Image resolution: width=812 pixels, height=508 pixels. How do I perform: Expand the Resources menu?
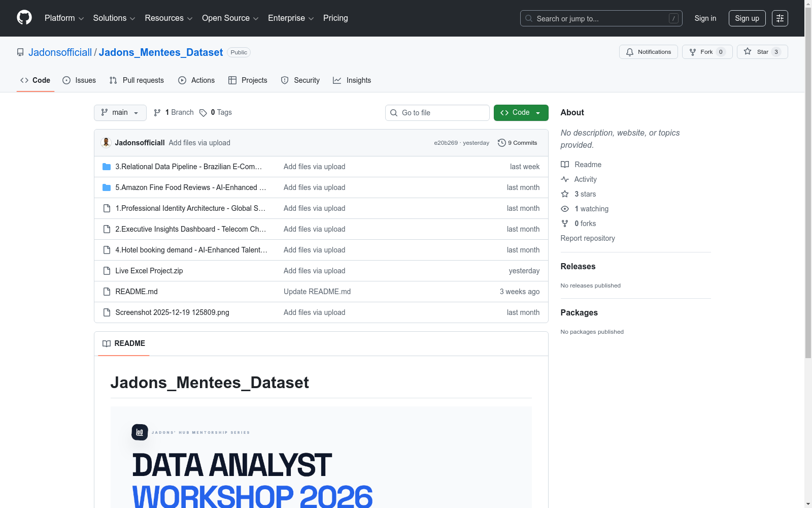168,18
